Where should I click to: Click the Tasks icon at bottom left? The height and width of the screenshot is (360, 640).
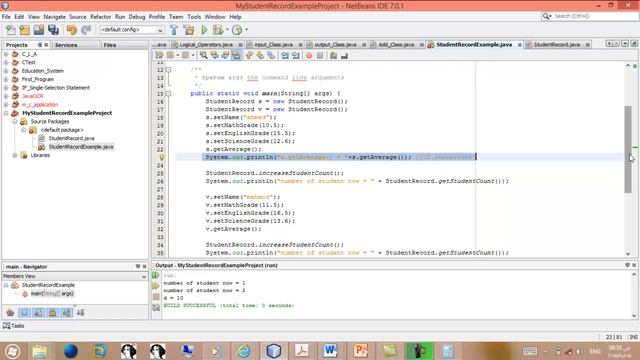[6, 326]
